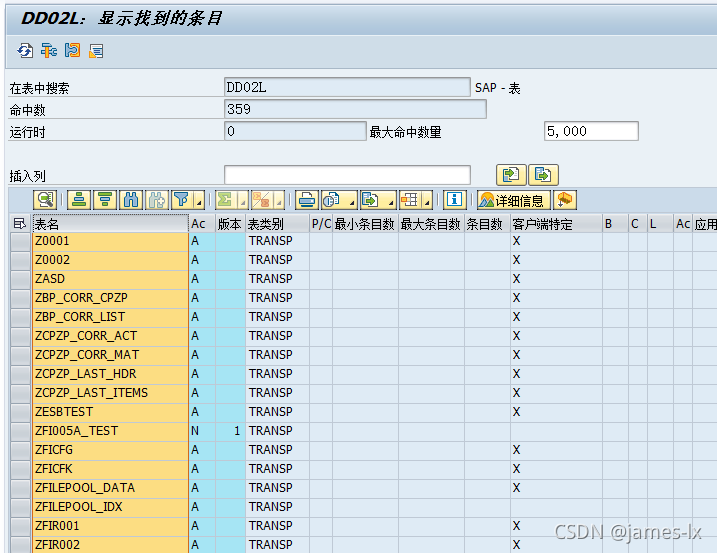Click the Find binoculars icon
Image resolution: width=717 pixels, height=553 pixels.
pyautogui.click(x=131, y=200)
